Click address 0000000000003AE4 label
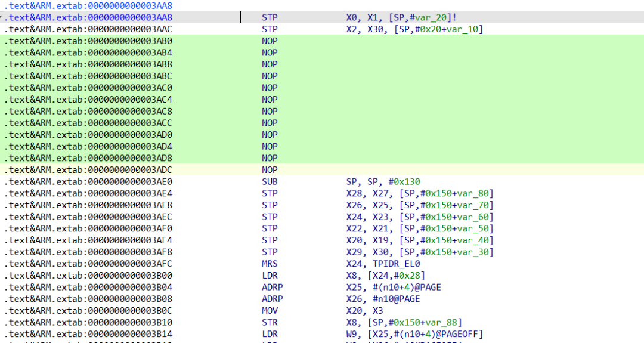 [x=88, y=193]
